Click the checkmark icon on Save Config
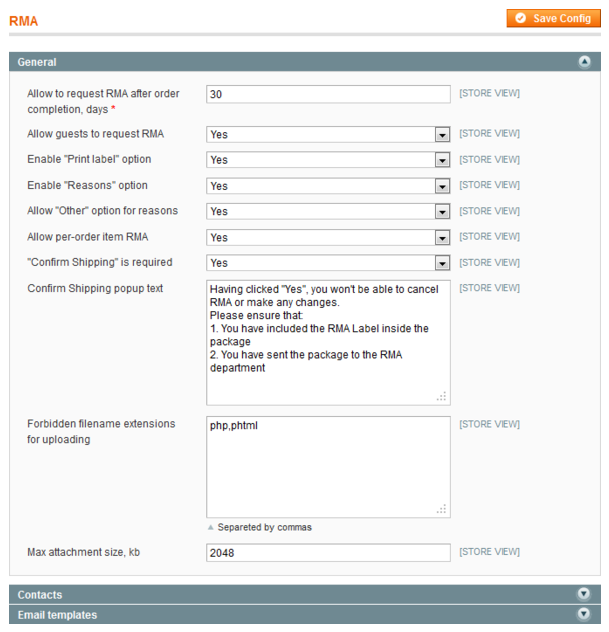The image size is (609, 632). pos(520,18)
